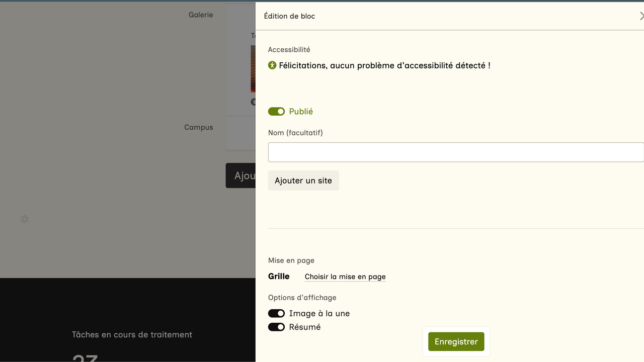This screenshot has height=362, width=644.
Task: Click the Félicitations accessibility message
Action: (384, 65)
